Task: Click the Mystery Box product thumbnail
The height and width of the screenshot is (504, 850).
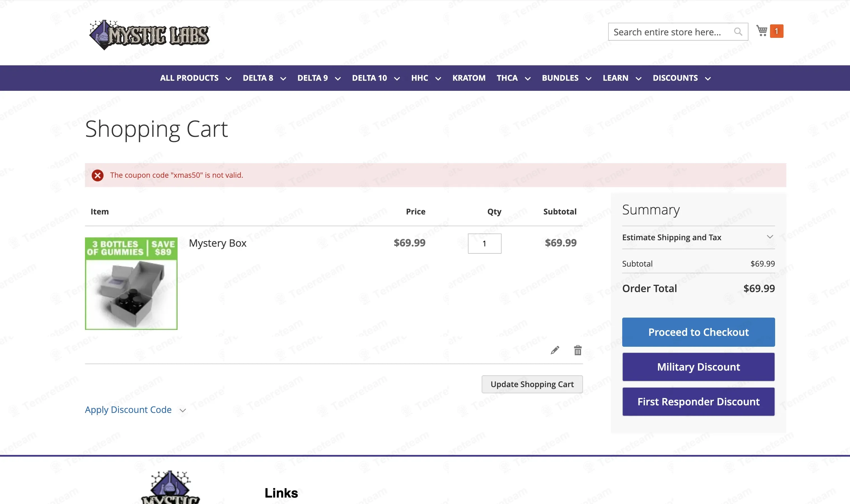Action: [131, 284]
